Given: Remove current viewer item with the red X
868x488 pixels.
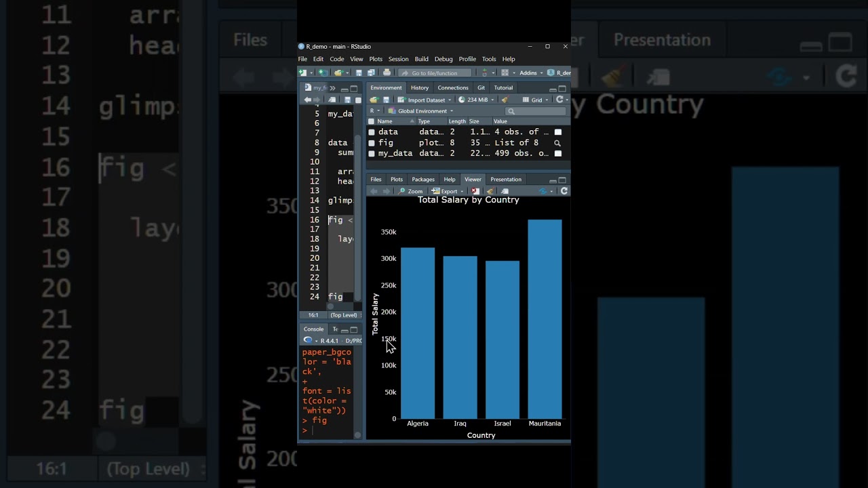Looking at the screenshot, I should pyautogui.click(x=475, y=191).
